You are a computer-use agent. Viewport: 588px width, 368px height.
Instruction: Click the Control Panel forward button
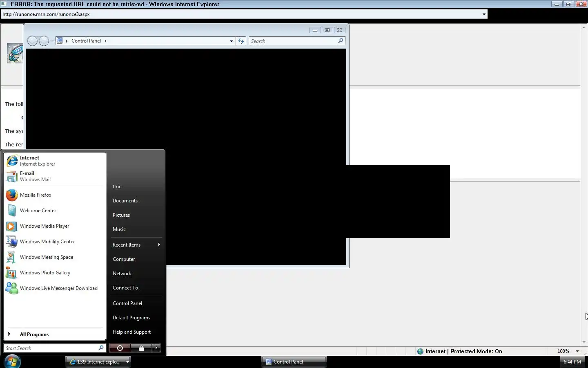click(44, 41)
